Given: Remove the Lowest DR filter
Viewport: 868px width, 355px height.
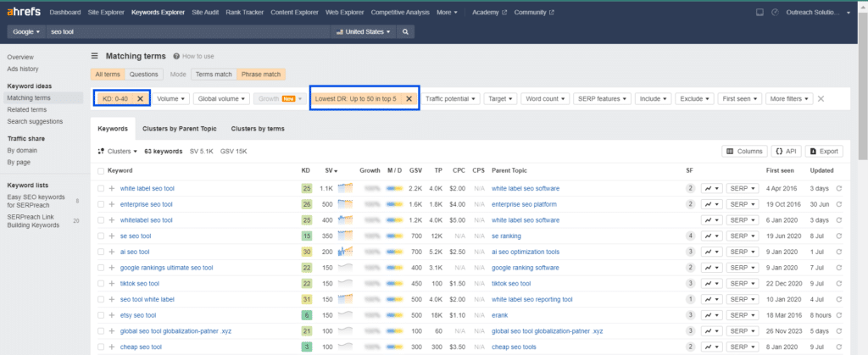Looking at the screenshot, I should pos(409,98).
